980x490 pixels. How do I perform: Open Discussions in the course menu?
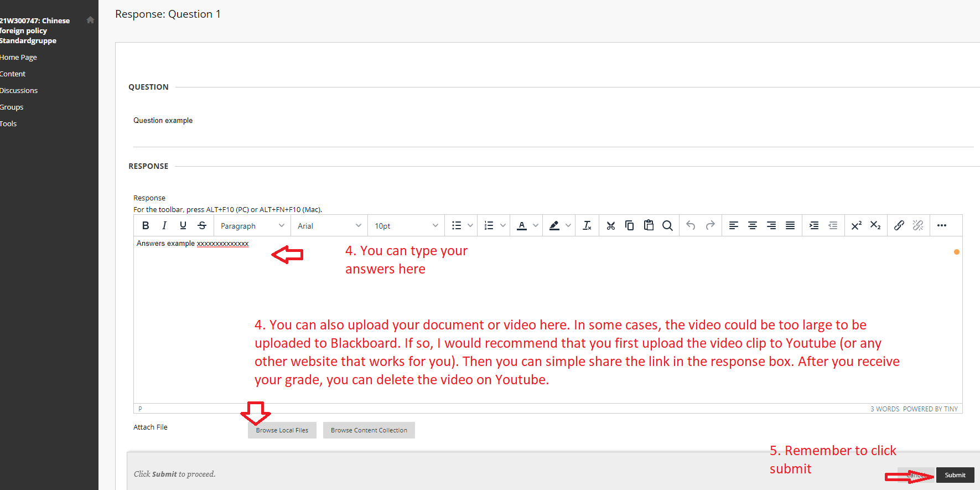(19, 90)
